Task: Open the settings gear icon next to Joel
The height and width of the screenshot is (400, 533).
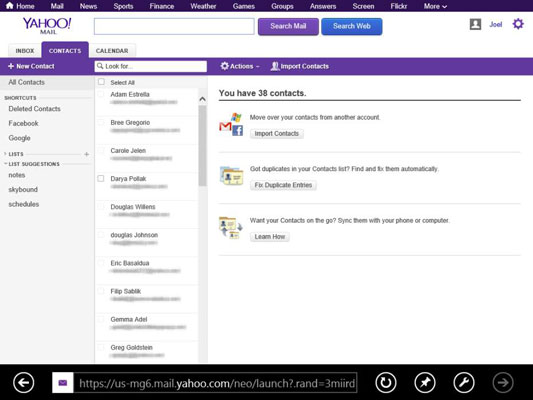Action: (x=518, y=24)
